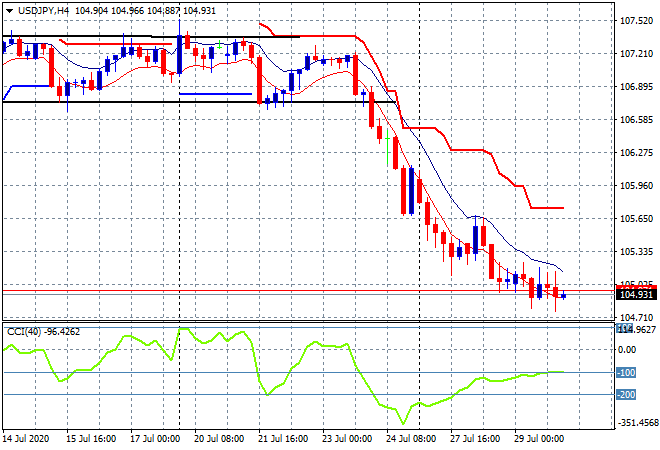Click the CCI(40) indicator label
The height and width of the screenshot is (450, 660).
click(22, 332)
